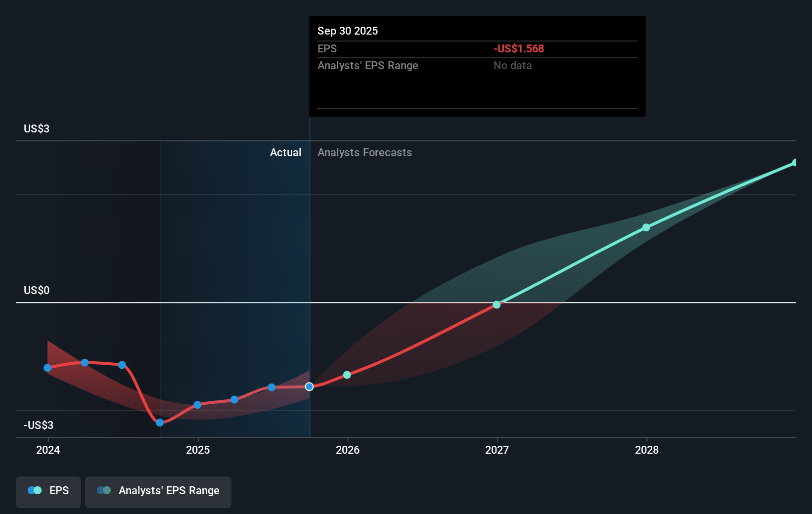Toggle the EPS legend button
Viewport: 812px width, 514px height.
(48, 492)
